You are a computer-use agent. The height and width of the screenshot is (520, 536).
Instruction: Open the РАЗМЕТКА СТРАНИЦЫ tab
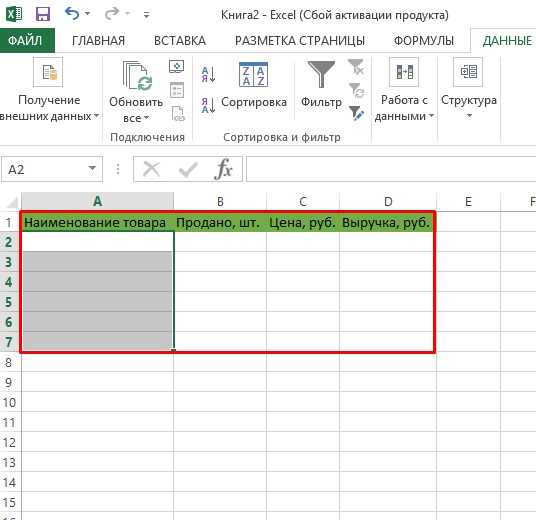tap(300, 41)
